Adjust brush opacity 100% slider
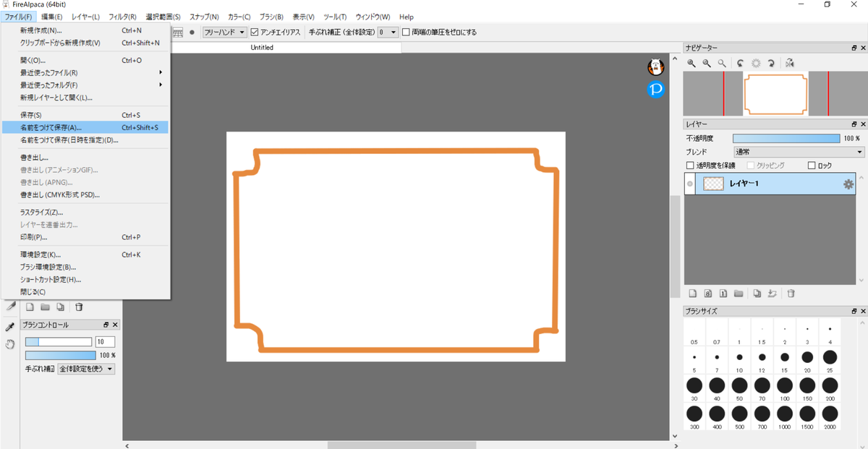 [60, 355]
